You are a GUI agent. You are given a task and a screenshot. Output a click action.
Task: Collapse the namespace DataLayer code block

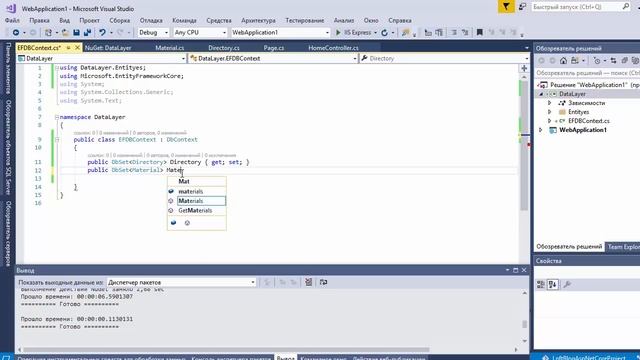(57, 117)
